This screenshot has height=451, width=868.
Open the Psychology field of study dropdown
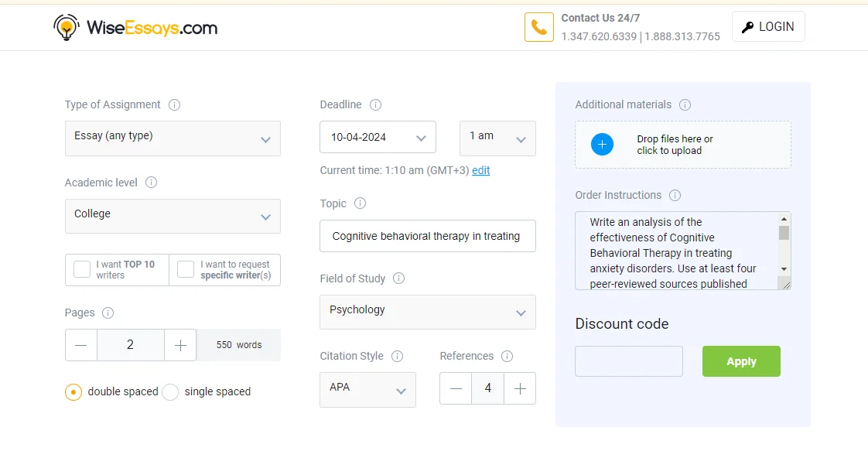tap(427, 312)
